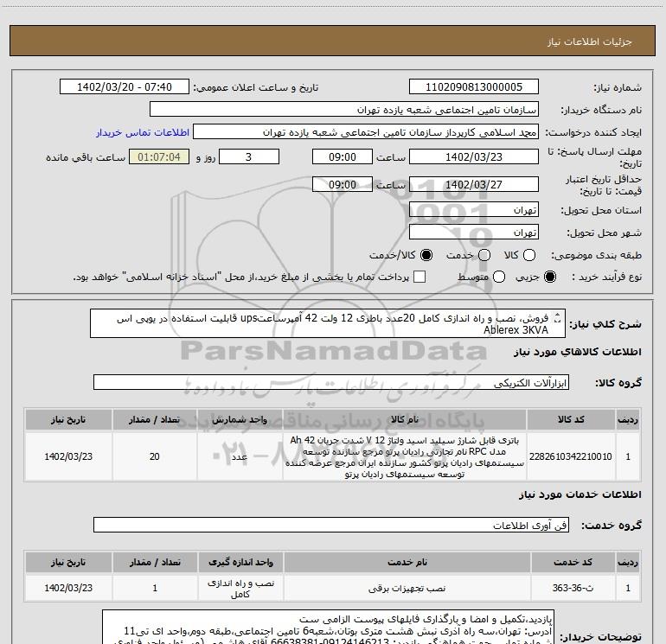Click the battery product name cell
This screenshot has width=666, height=644.
(x=405, y=456)
